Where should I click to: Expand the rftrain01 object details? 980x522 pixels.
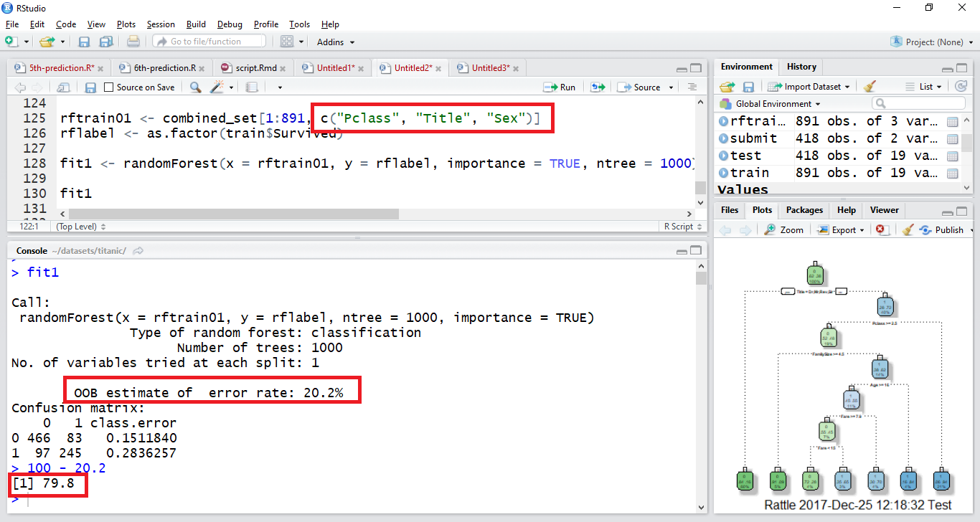(x=723, y=121)
